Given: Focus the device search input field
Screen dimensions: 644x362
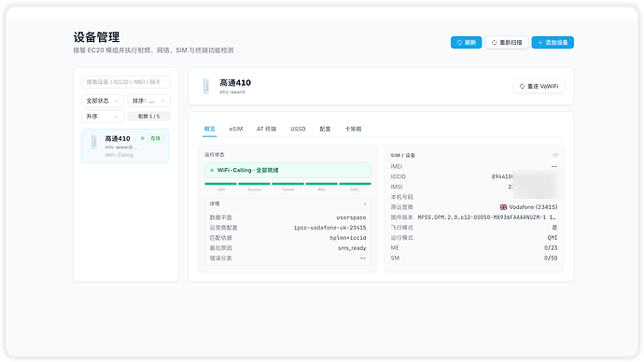Looking at the screenshot, I should (x=126, y=82).
